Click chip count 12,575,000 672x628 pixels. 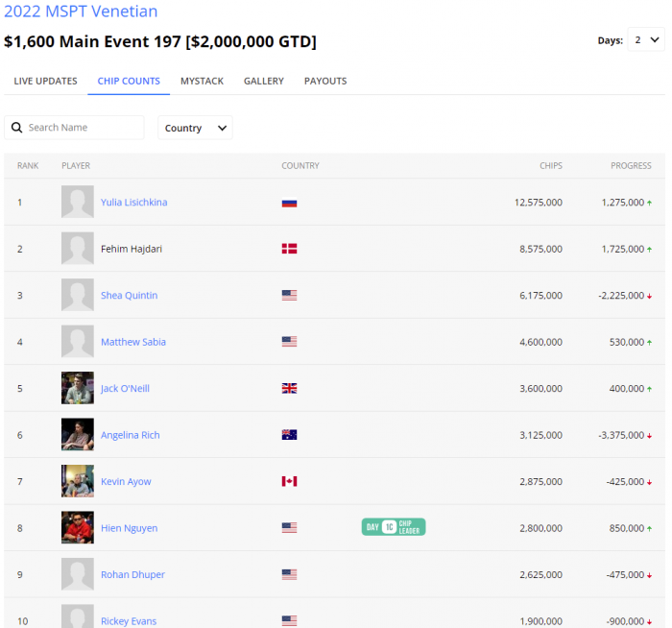pos(539,203)
